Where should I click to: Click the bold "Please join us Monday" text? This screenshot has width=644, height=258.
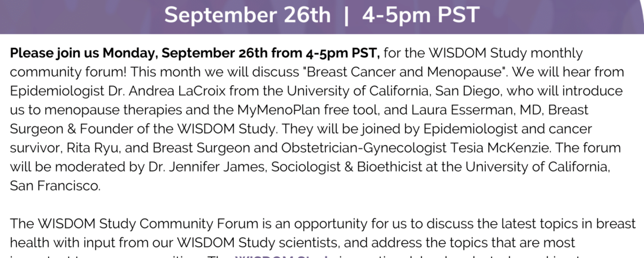point(84,54)
